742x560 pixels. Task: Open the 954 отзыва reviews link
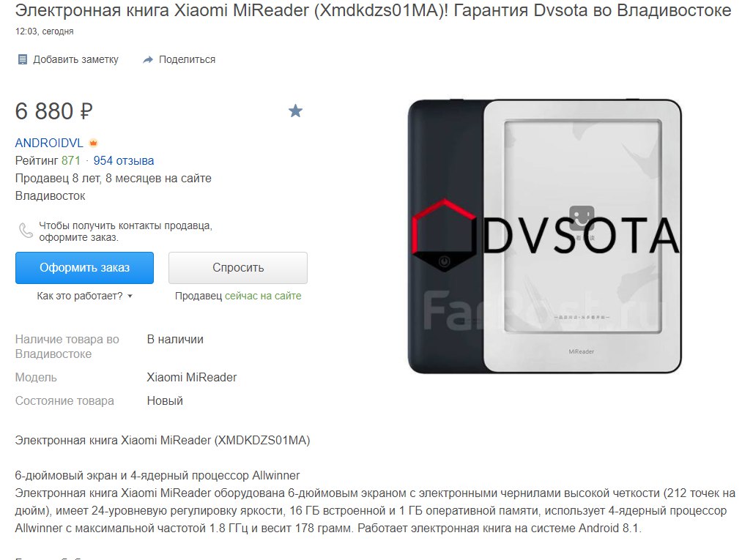[124, 161]
